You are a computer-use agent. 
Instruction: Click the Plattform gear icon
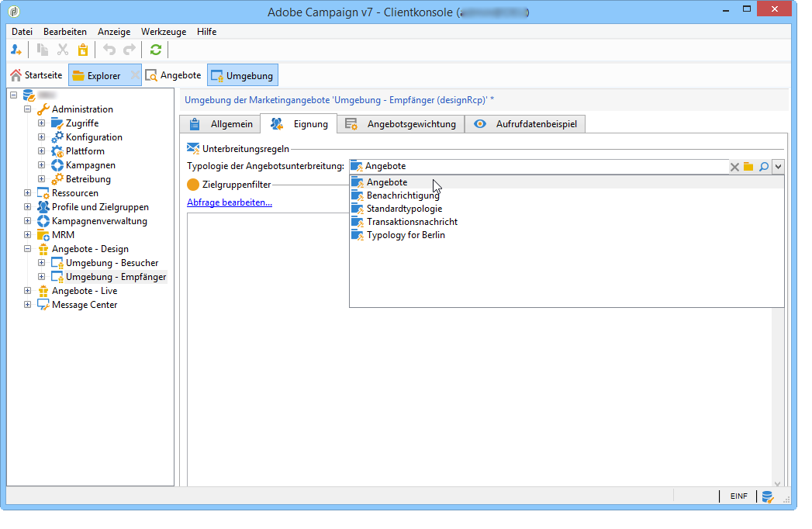pos(57,151)
